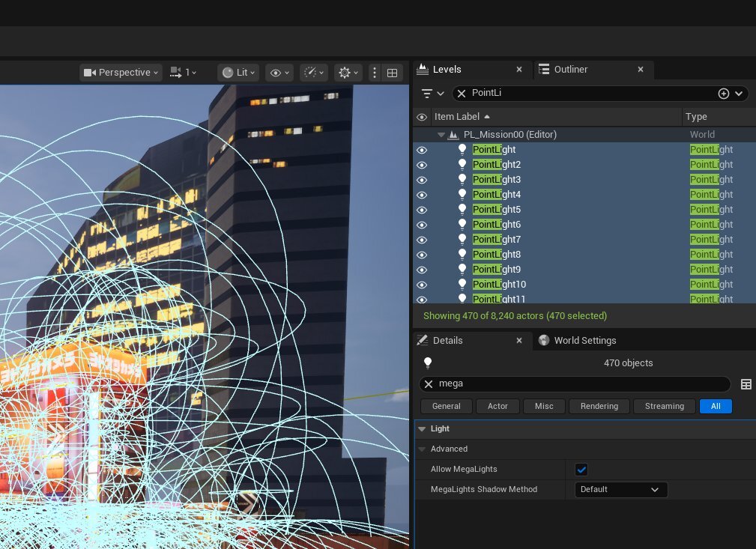Click into the mega details search field
This screenshot has height=549, width=756.
(x=577, y=384)
